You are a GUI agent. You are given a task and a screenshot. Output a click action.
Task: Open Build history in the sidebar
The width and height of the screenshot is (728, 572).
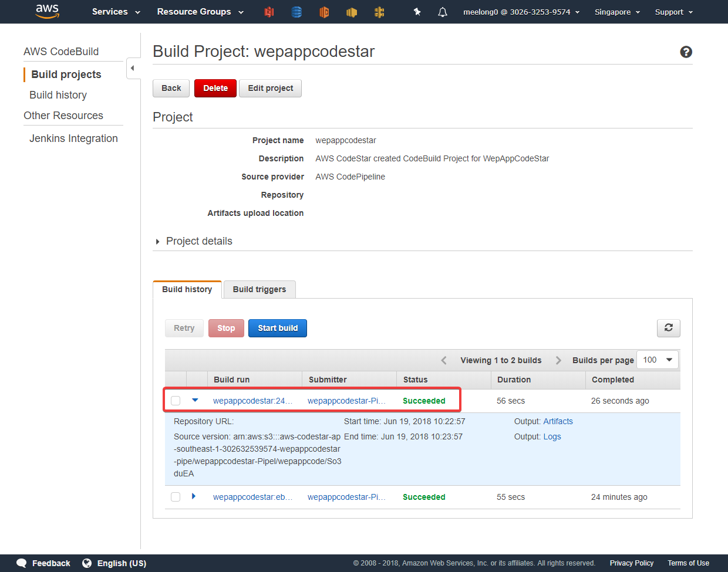[58, 95]
